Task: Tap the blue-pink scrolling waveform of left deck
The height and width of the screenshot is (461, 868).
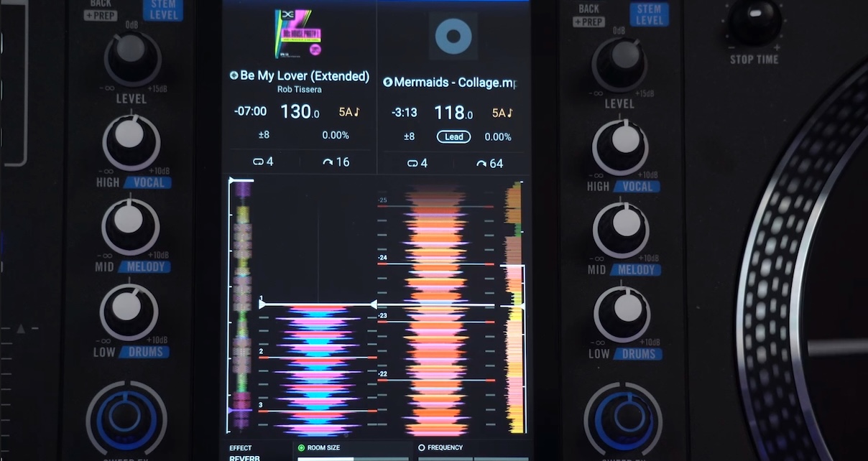Action: pos(317,370)
